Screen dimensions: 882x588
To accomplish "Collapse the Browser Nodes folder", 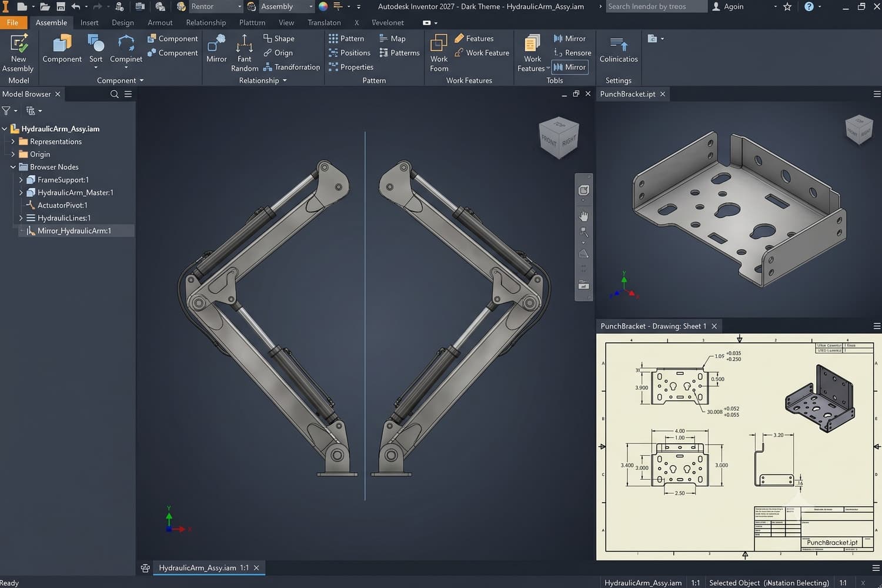I will click(x=13, y=167).
